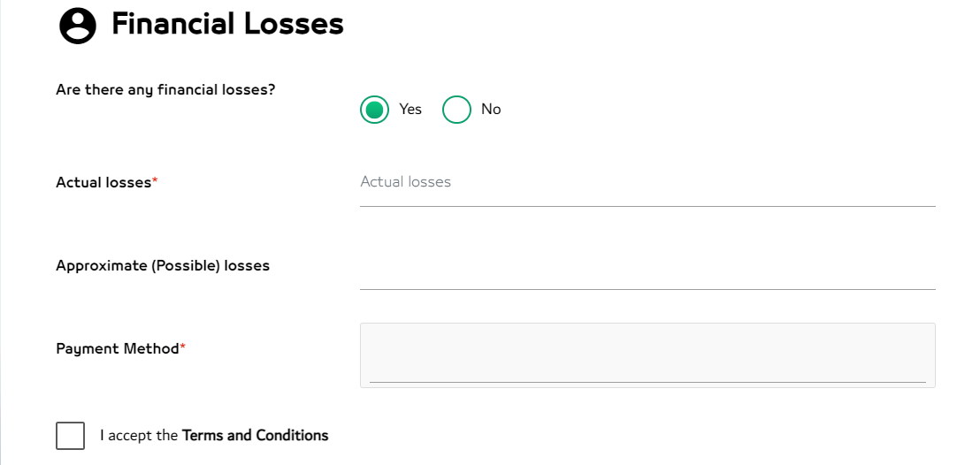Click the "Are there any financial losses?" question
The height and width of the screenshot is (465, 980).
[x=165, y=90]
